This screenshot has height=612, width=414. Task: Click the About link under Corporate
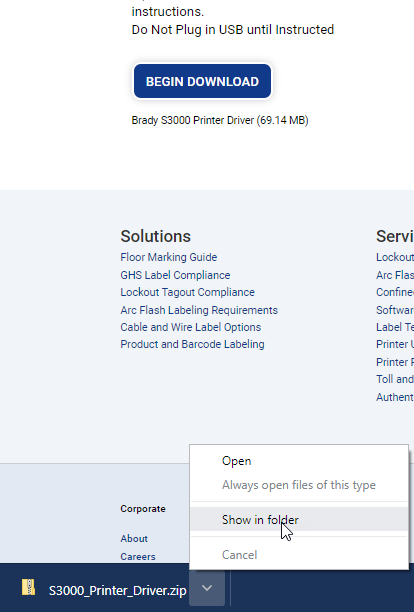tap(134, 539)
